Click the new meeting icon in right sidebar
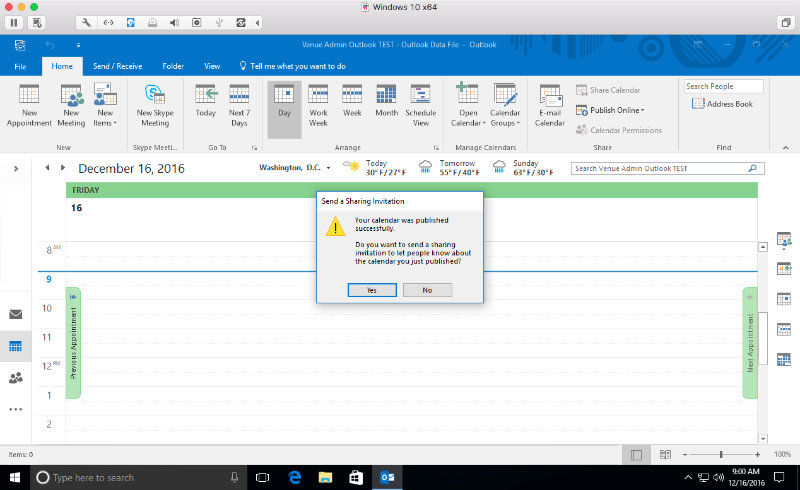The width and height of the screenshot is (800, 490). (x=784, y=240)
